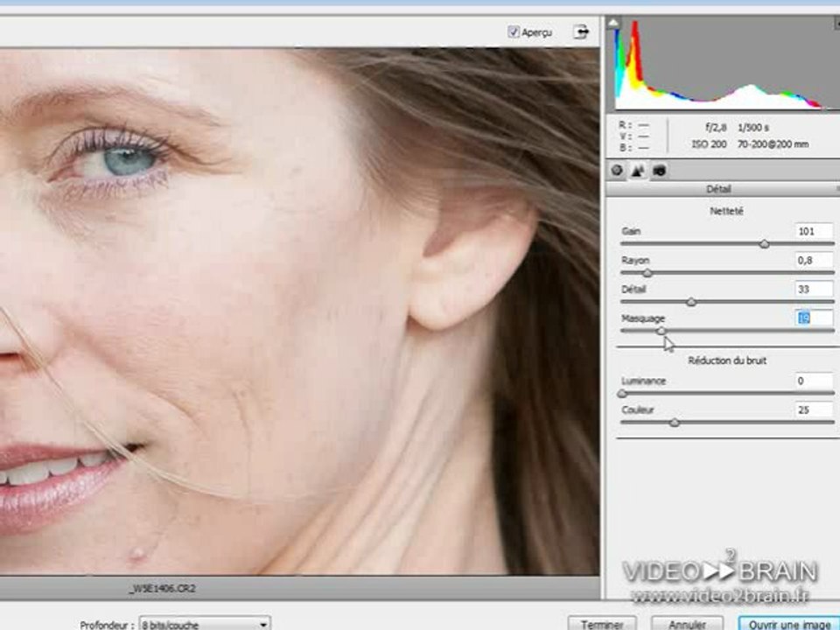The image size is (840, 630).
Task: Click the Luminance slider label
Action: (x=643, y=381)
